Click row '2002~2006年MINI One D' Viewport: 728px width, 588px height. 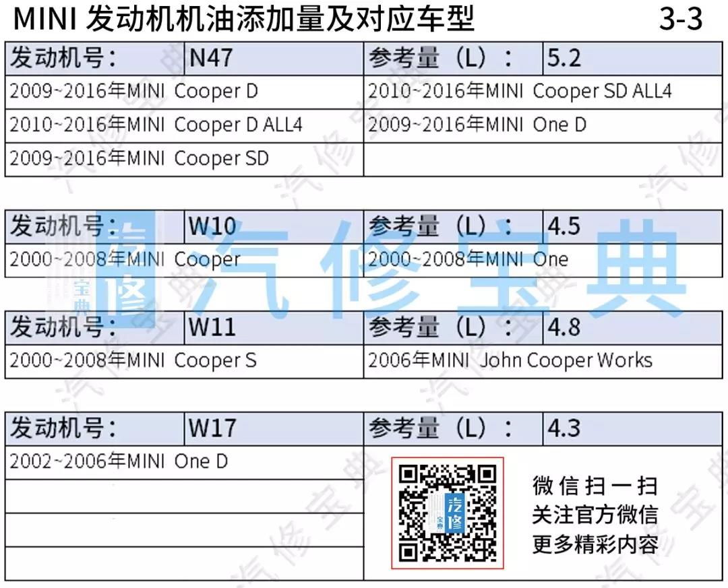[184, 462]
